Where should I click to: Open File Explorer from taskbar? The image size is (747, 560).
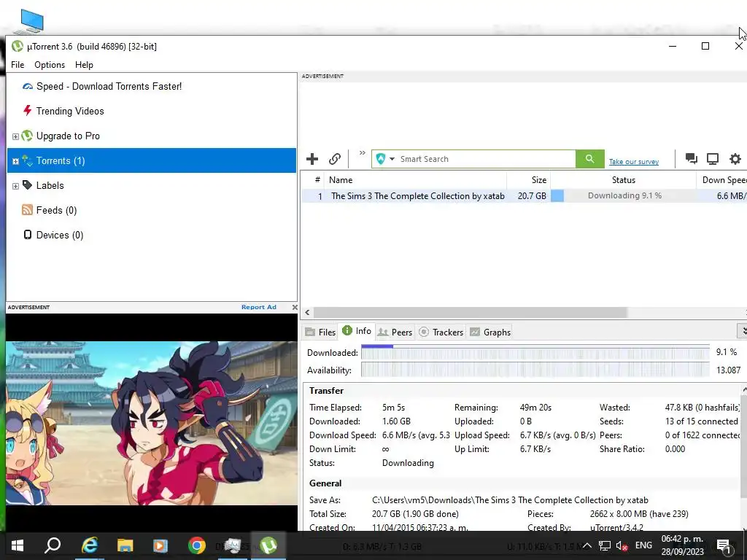[x=125, y=545]
